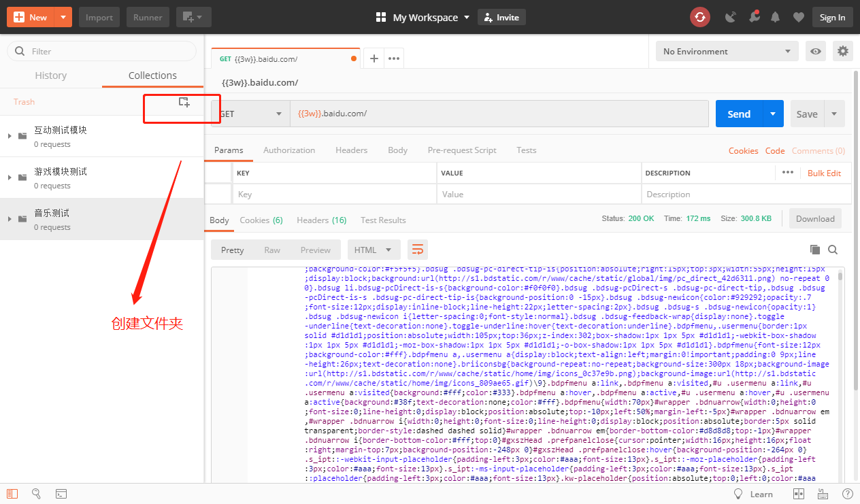860x504 pixels.
Task: Click the Runner button
Action: coord(148,17)
